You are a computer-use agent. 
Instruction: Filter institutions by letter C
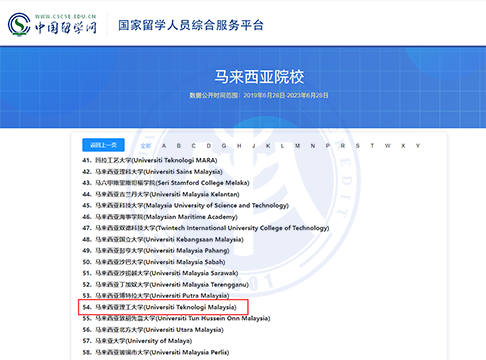click(193, 146)
